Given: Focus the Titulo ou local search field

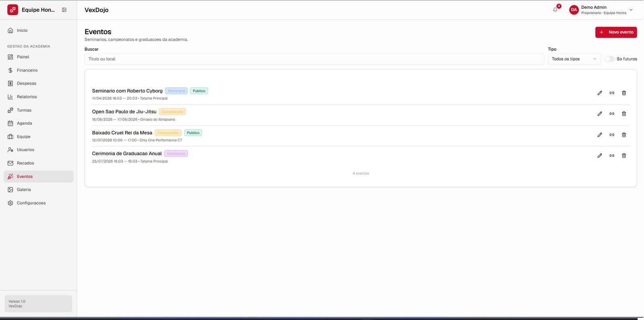Looking at the screenshot, I should tap(314, 59).
